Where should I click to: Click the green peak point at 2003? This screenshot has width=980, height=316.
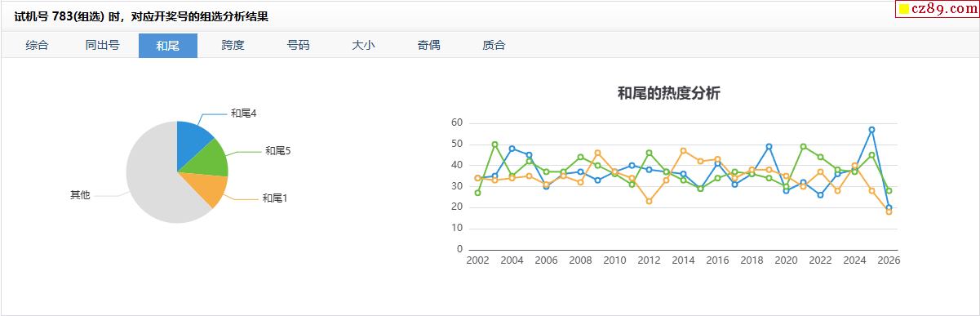[494, 145]
